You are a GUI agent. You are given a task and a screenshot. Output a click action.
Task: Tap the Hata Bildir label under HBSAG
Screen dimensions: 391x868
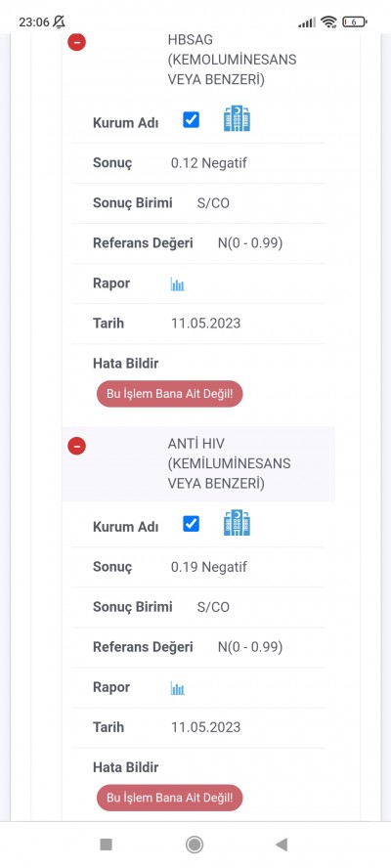pyautogui.click(x=126, y=364)
